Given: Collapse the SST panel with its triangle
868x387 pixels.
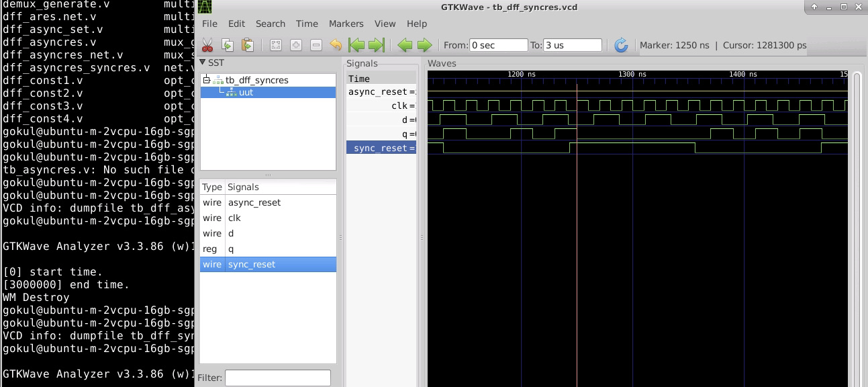Looking at the screenshot, I should (202, 61).
